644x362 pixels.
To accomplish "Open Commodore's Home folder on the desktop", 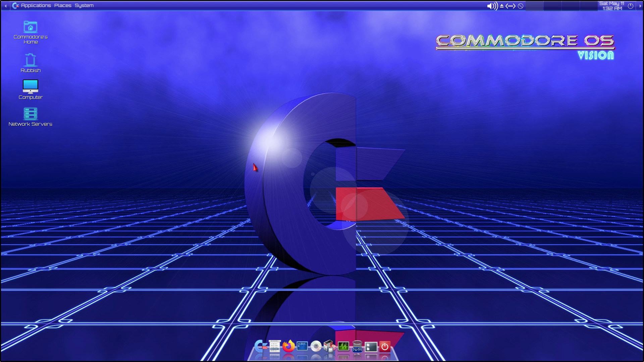I will (31, 27).
